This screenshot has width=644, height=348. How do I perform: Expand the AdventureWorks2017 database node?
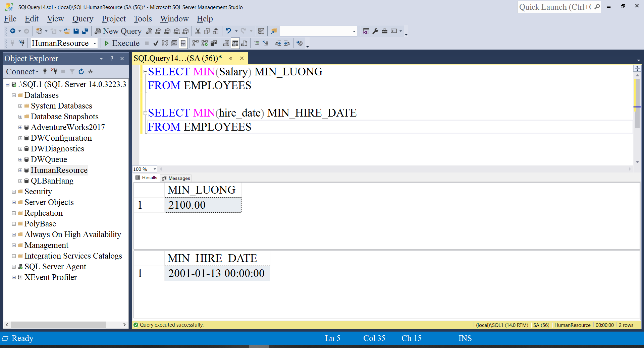[20, 127]
